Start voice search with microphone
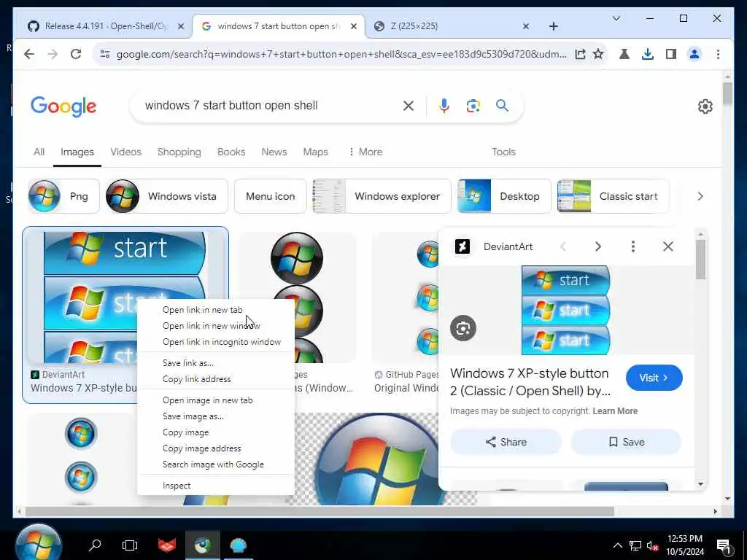The height and width of the screenshot is (560, 747). point(444,106)
